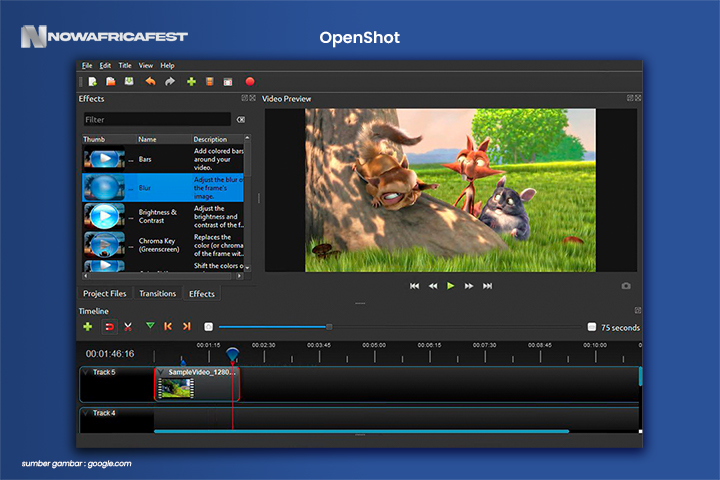The image size is (720, 480).
Task: Save the current frame with the camera icon
Action: (x=626, y=286)
